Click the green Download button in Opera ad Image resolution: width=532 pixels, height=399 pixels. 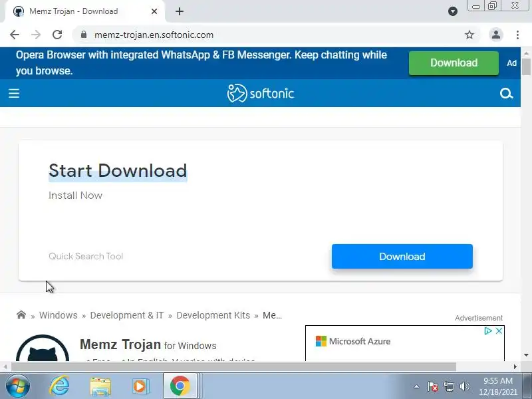tap(454, 63)
